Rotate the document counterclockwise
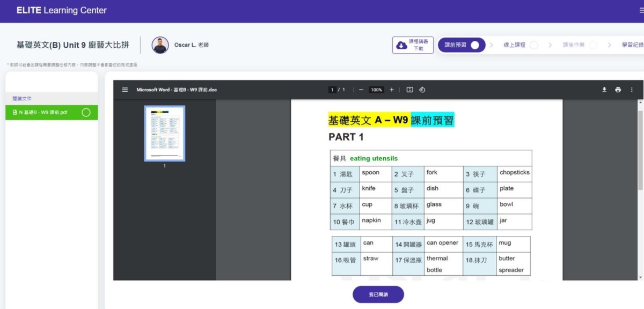This screenshot has height=309, width=644. [x=422, y=90]
